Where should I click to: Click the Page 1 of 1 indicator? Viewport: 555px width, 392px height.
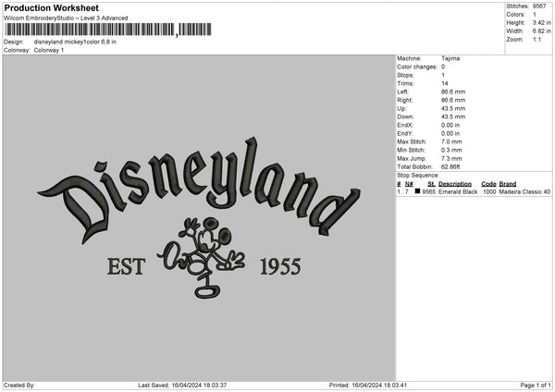tap(536, 386)
